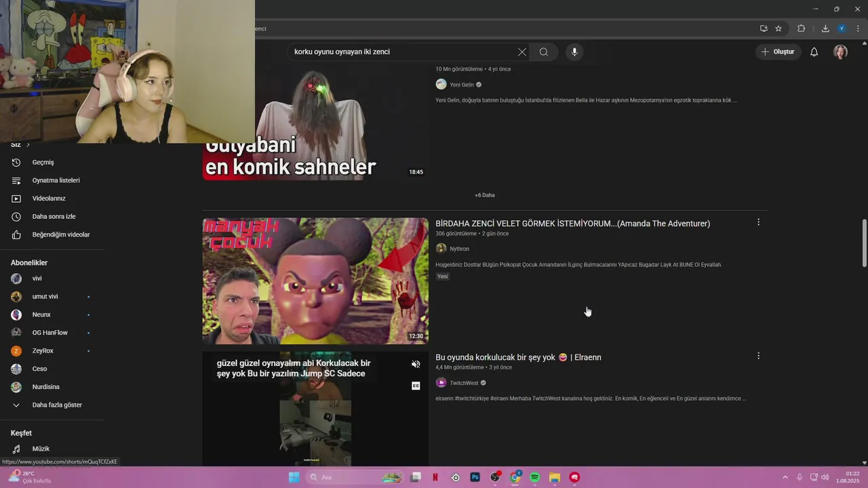Open Chrome downloads icon

tap(825, 28)
